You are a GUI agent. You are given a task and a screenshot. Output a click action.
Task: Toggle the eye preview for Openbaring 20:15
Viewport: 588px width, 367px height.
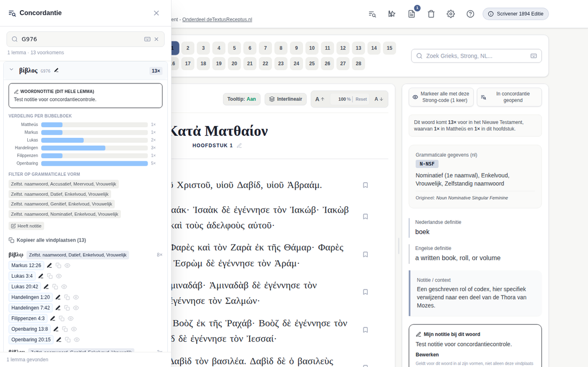coord(76,340)
